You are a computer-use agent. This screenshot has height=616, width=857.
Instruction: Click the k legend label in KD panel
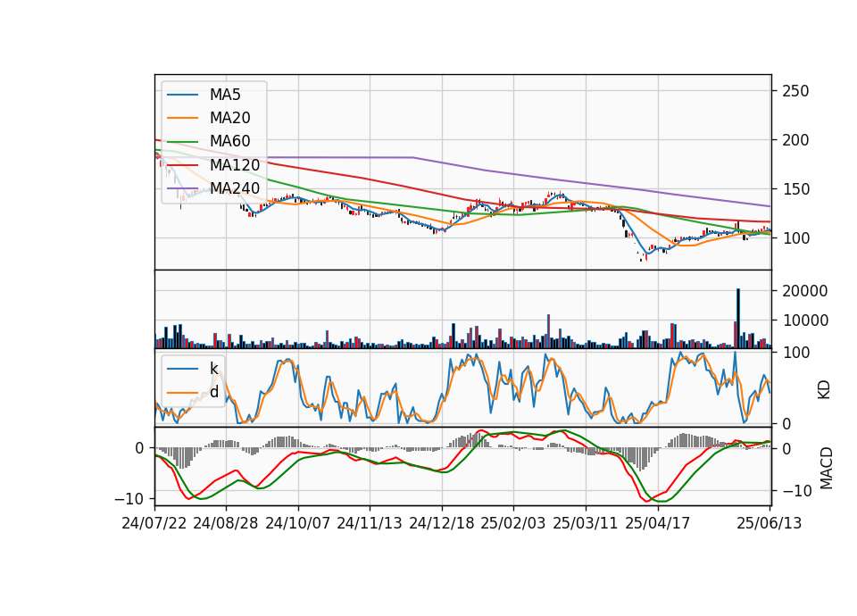tap(213, 369)
